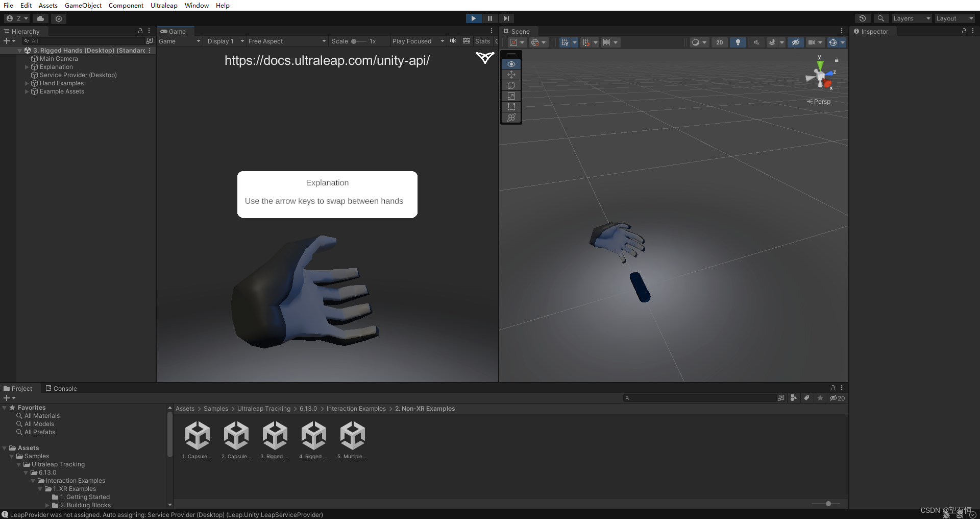
Task: Click search by label tag icon
Action: [x=806, y=398]
